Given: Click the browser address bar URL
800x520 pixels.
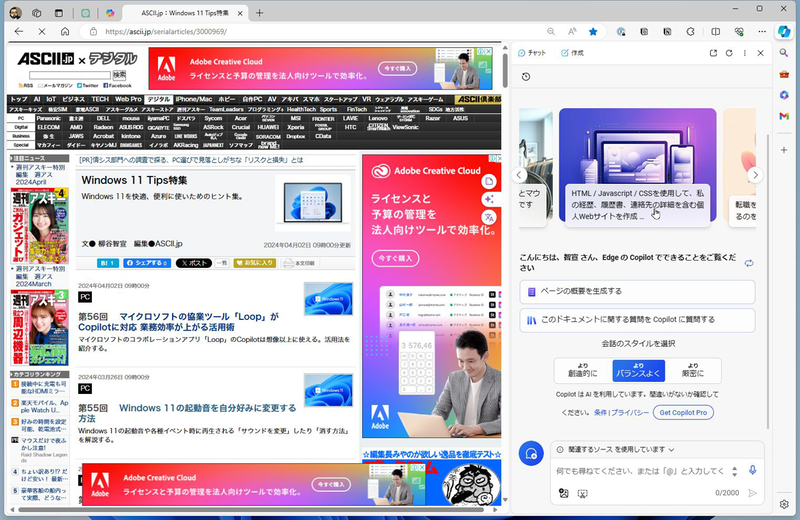Looking at the screenshot, I should pos(166,32).
